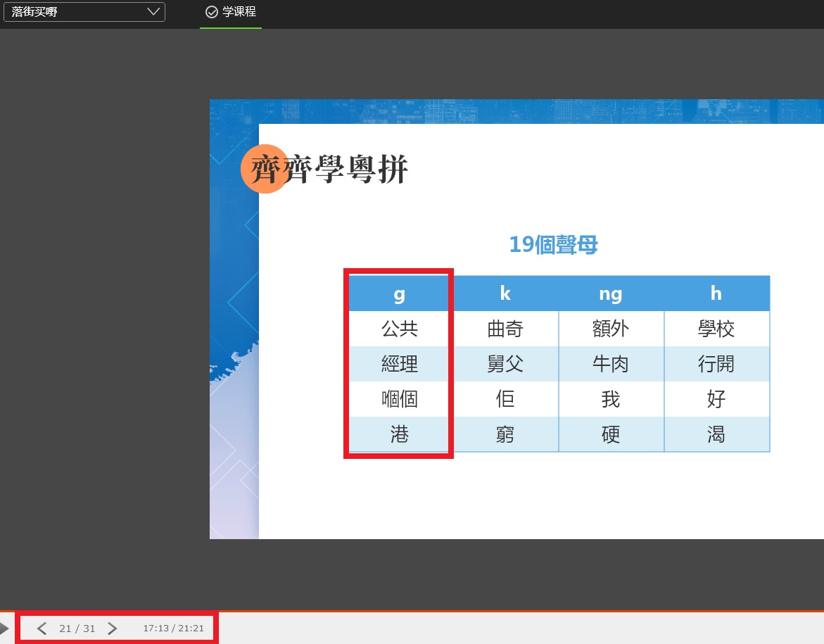Screen dimensions: 824x644
Task: Expand the chevron arrow on 落街买嘢 selector
Action: click(153, 12)
